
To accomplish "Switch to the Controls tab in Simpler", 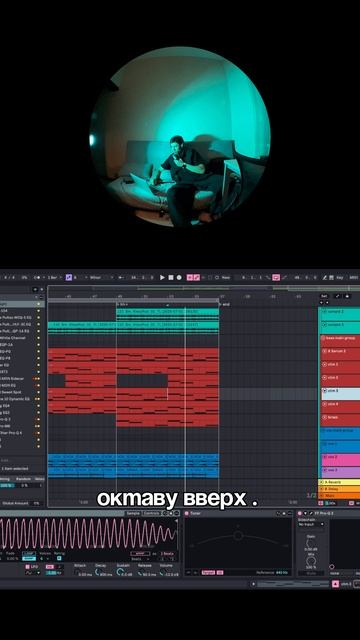I will (152, 513).
